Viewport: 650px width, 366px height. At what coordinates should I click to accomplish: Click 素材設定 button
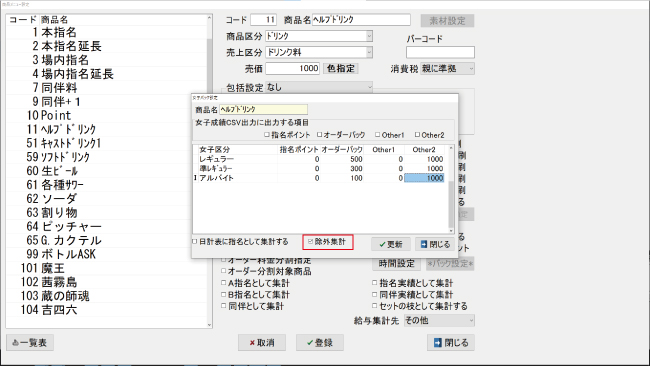click(447, 21)
